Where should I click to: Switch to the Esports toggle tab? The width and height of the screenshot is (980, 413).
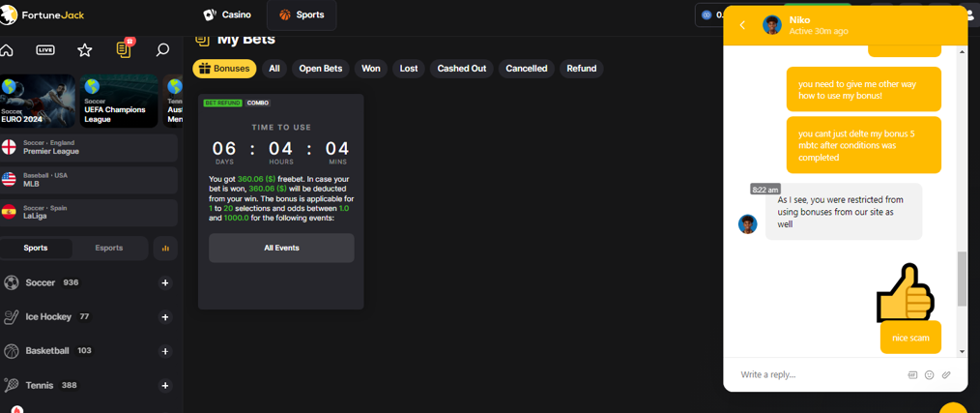click(109, 248)
